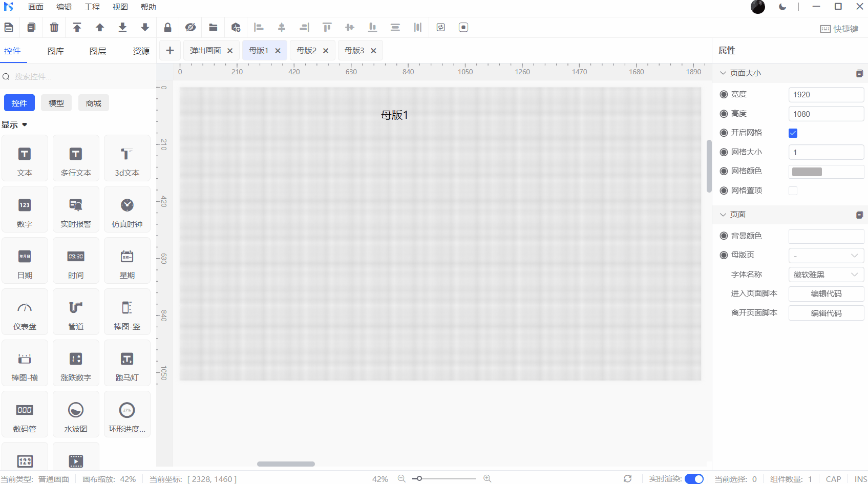Toggle dark mode moon icon
The width and height of the screenshot is (868, 484).
[782, 7]
